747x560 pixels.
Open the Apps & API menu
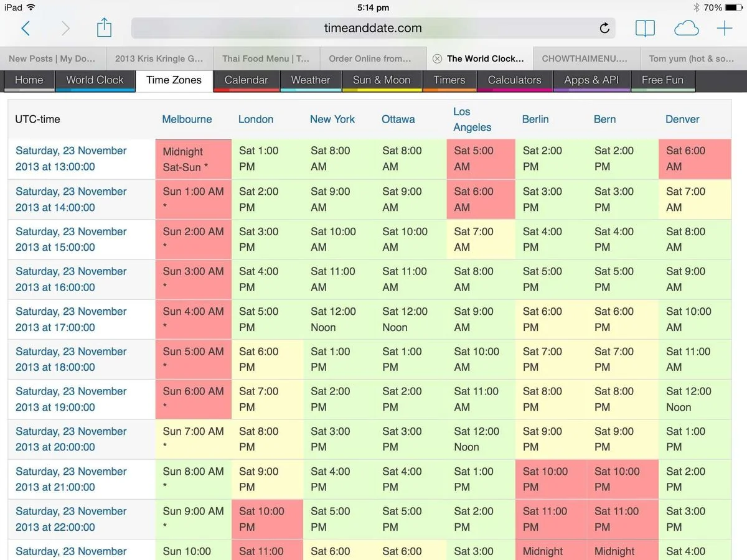click(591, 80)
